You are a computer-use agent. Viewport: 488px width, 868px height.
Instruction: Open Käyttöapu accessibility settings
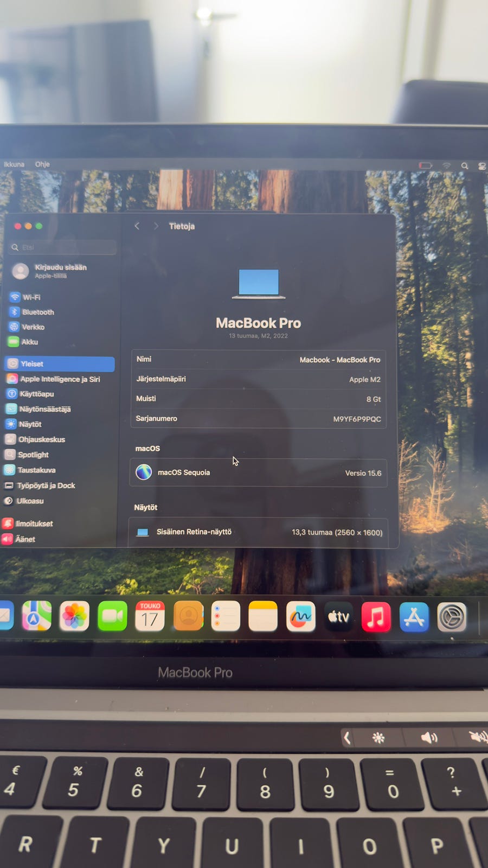coord(30,394)
